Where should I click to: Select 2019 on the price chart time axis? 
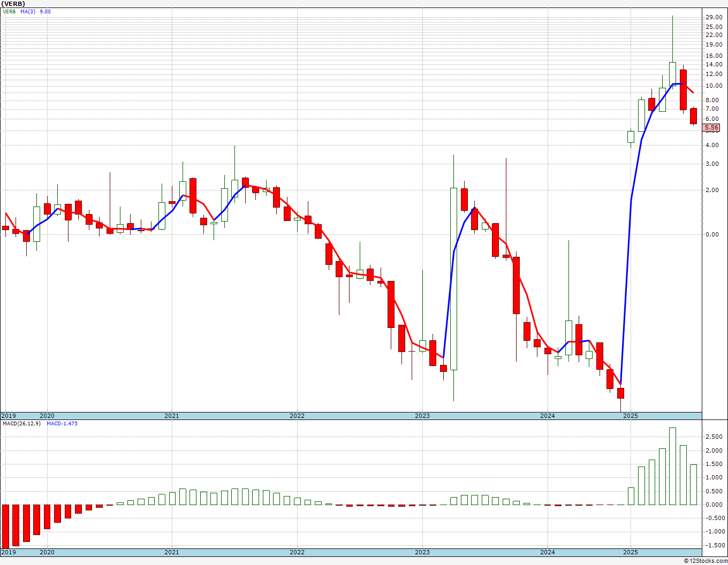point(8,416)
